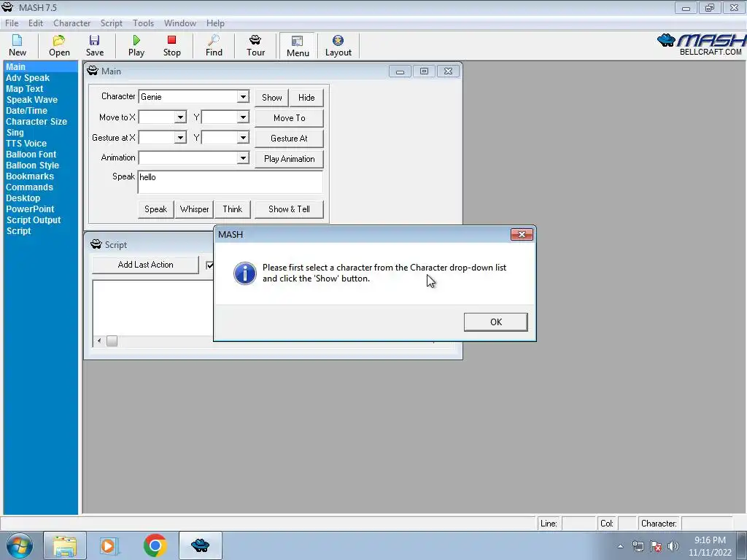The height and width of the screenshot is (560, 747).
Task: Open the Window menu
Action: point(180,23)
